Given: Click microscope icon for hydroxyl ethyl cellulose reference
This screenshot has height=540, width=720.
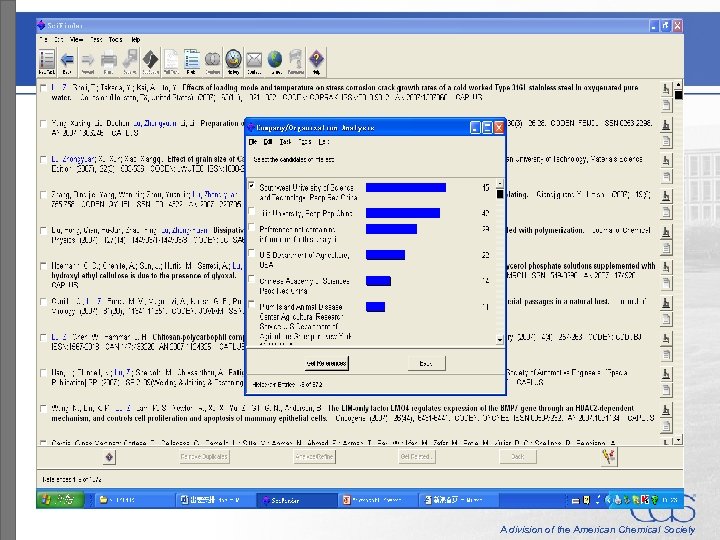Looking at the screenshot, I should [x=666, y=267].
